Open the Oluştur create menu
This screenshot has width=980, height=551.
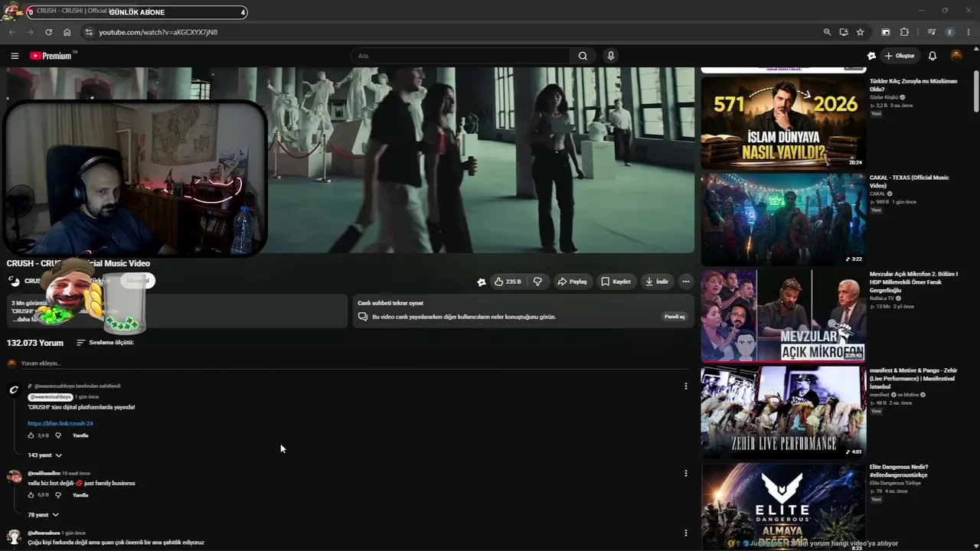[900, 56]
